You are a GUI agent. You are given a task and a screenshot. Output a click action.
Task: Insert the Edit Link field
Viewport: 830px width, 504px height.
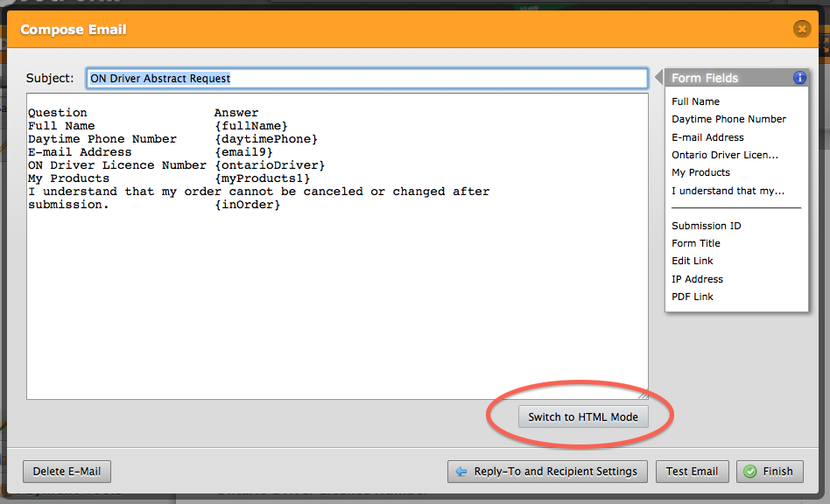692,261
